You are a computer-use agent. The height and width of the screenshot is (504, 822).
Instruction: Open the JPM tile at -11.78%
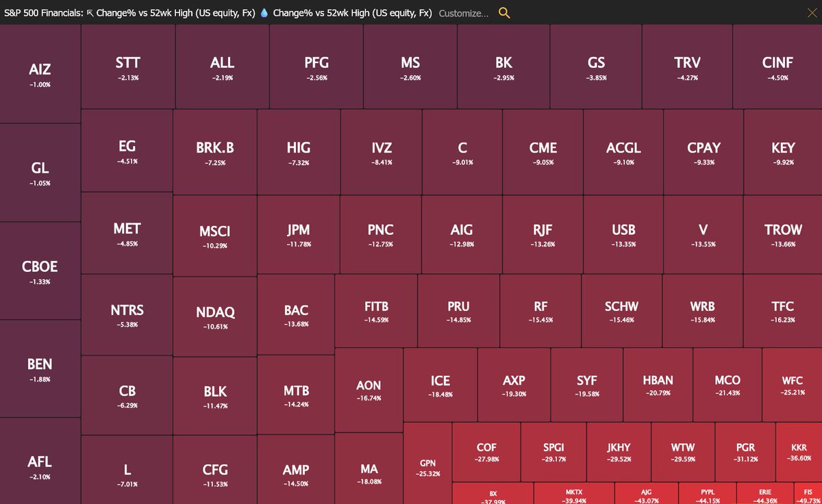pos(299,235)
